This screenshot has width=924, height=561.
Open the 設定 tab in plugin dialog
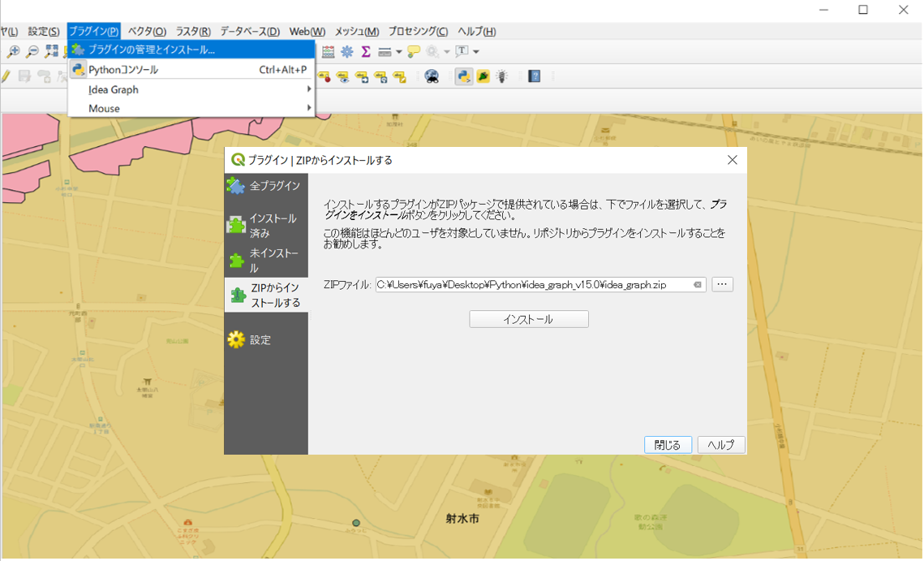coord(260,340)
